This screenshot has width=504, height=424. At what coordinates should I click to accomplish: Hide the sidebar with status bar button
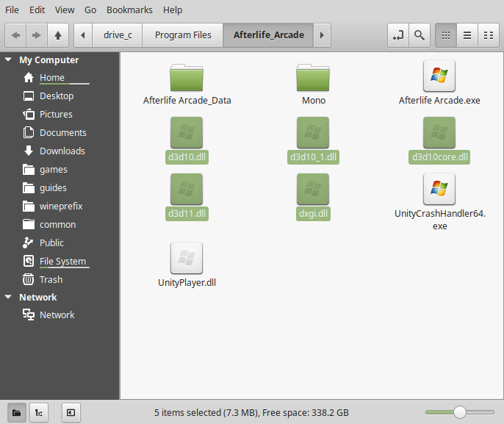click(x=71, y=412)
